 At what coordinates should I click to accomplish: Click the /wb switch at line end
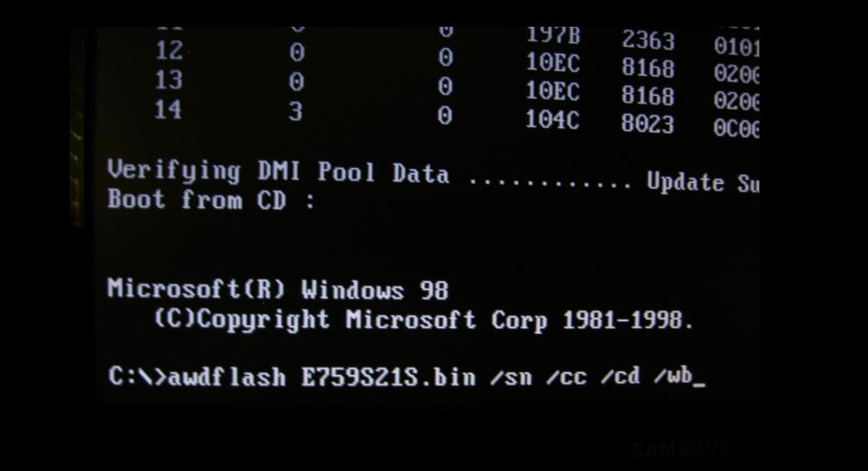pyautogui.click(x=673, y=376)
